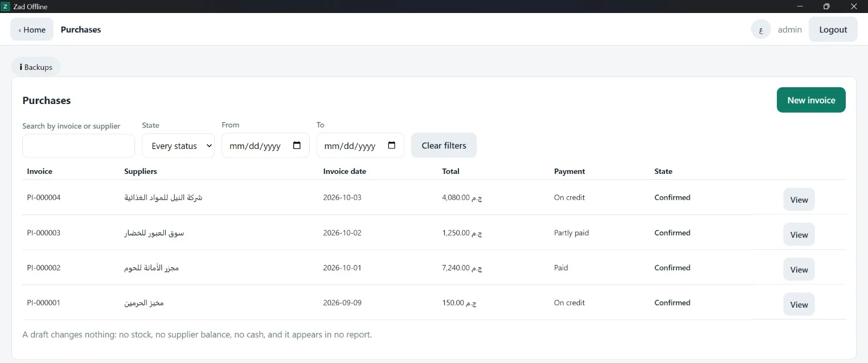Screen dimensions: 868x363
Task: Open the From date calendar picker icon
Action: pyautogui.click(x=297, y=145)
